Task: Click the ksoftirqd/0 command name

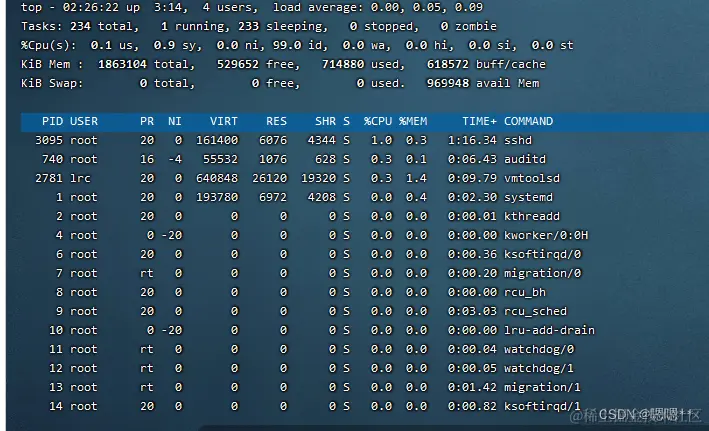Action: pyautogui.click(x=543, y=254)
